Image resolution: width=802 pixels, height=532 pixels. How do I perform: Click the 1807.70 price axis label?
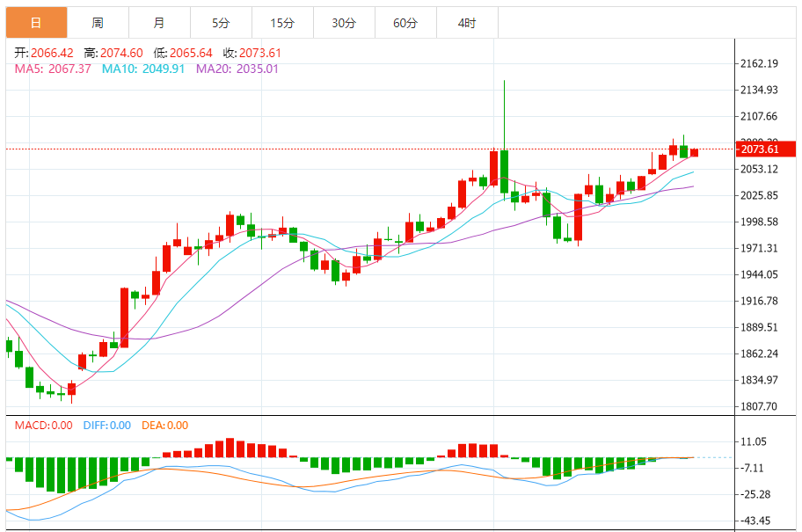coord(759,406)
